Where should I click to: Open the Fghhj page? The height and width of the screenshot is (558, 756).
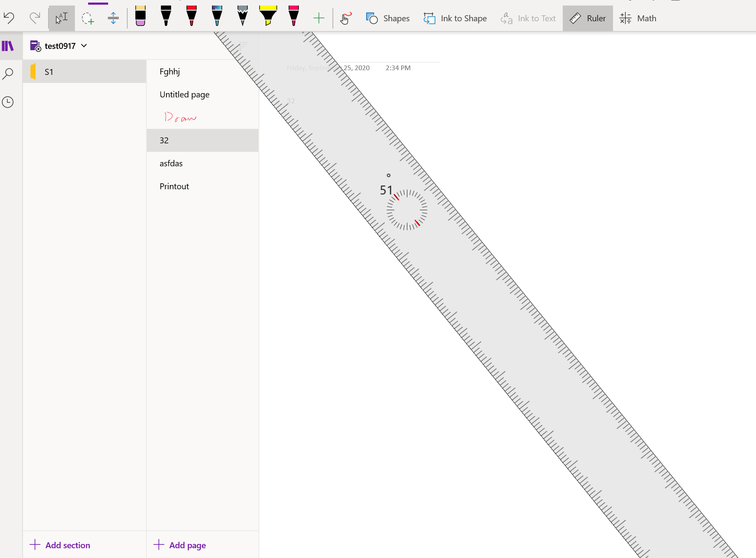click(203, 71)
